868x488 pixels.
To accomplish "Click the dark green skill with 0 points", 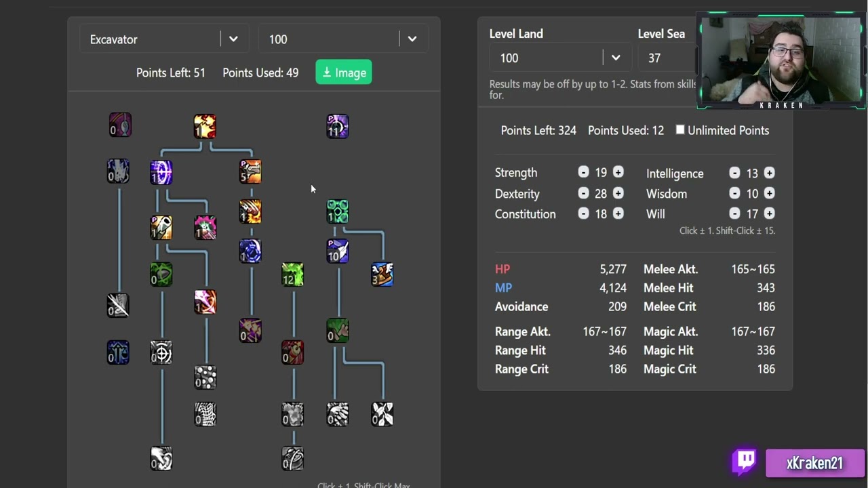I will point(161,274).
